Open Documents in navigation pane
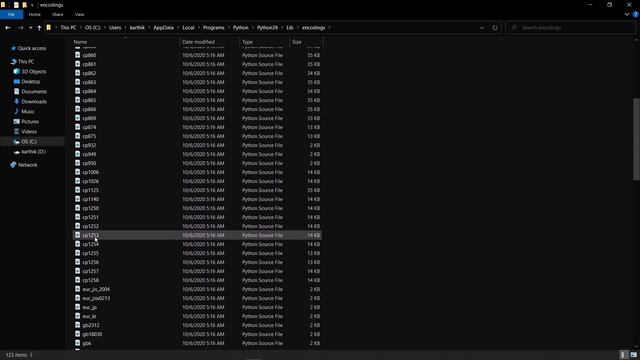This screenshot has width=640, height=360. tap(34, 91)
